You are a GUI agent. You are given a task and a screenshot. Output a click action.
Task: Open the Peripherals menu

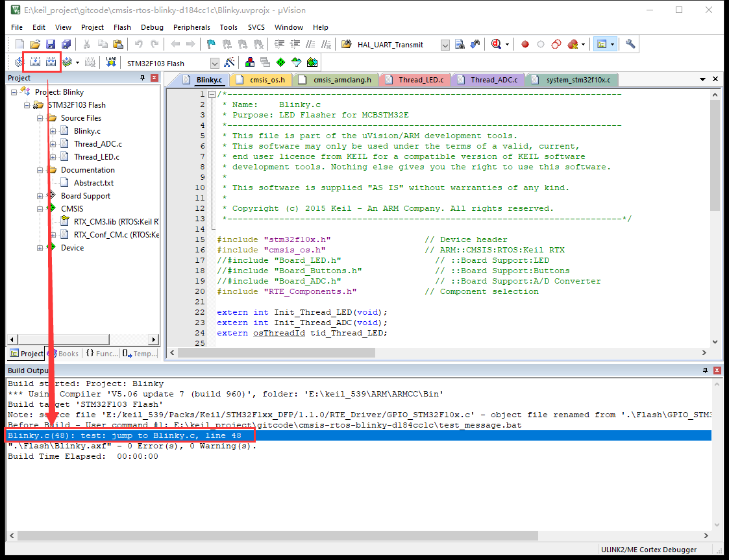(192, 27)
